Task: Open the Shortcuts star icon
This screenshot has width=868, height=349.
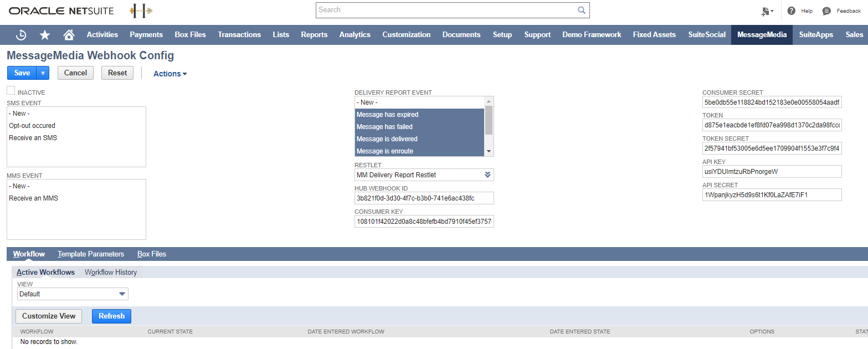Action: click(45, 35)
